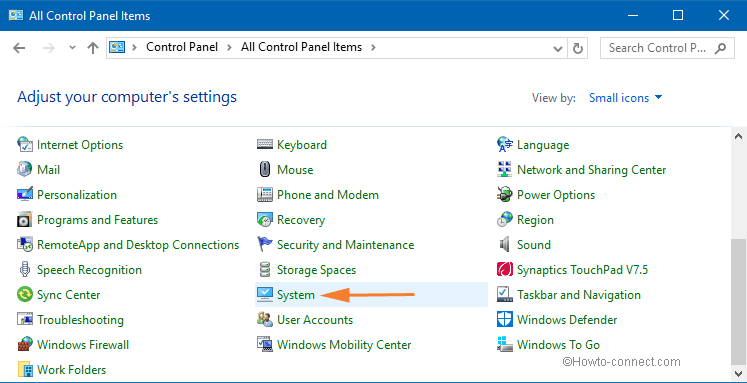The image size is (747, 383).
Task: Click the Security and Maintenance flag icon
Action: [x=264, y=244]
